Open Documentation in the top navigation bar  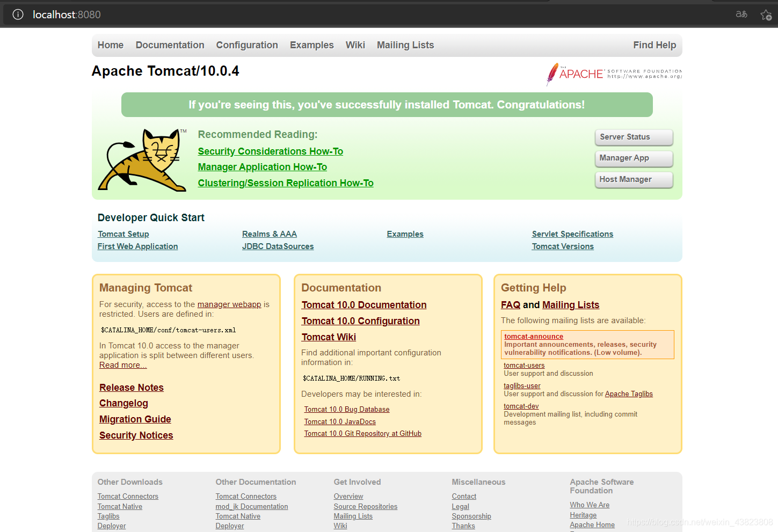[x=170, y=45]
